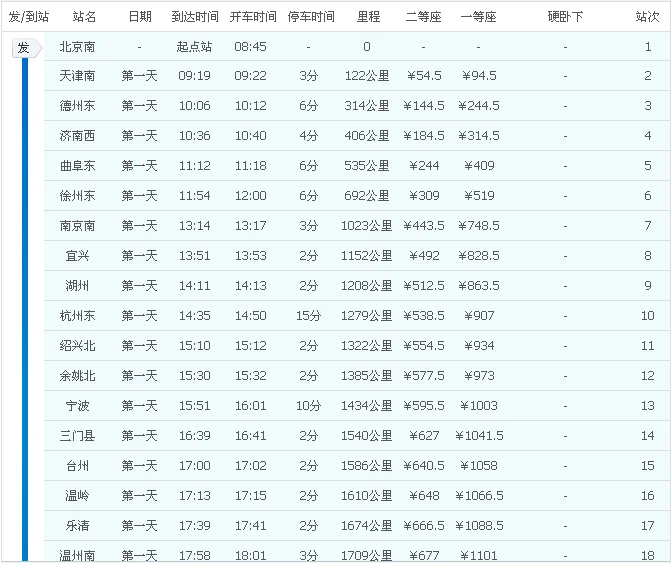Select station name 乐清

(77, 526)
